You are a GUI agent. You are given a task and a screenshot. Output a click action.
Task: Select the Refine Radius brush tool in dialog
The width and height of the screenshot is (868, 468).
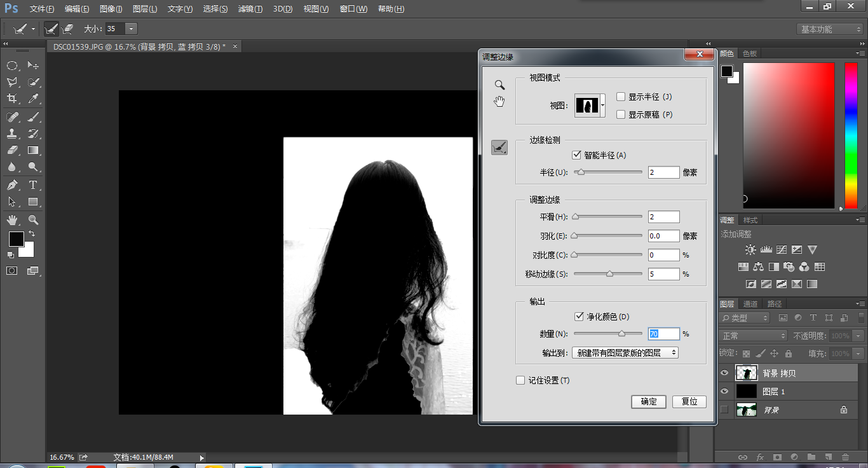499,148
